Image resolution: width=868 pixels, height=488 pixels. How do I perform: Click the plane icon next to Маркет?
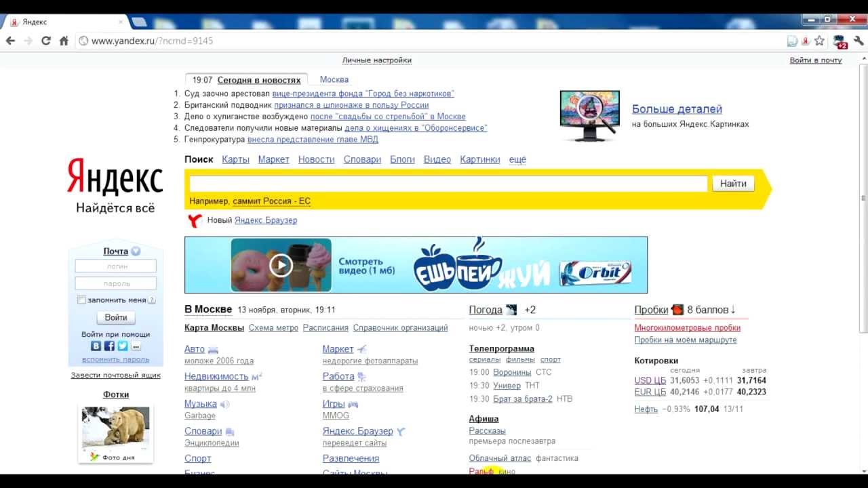tap(361, 349)
